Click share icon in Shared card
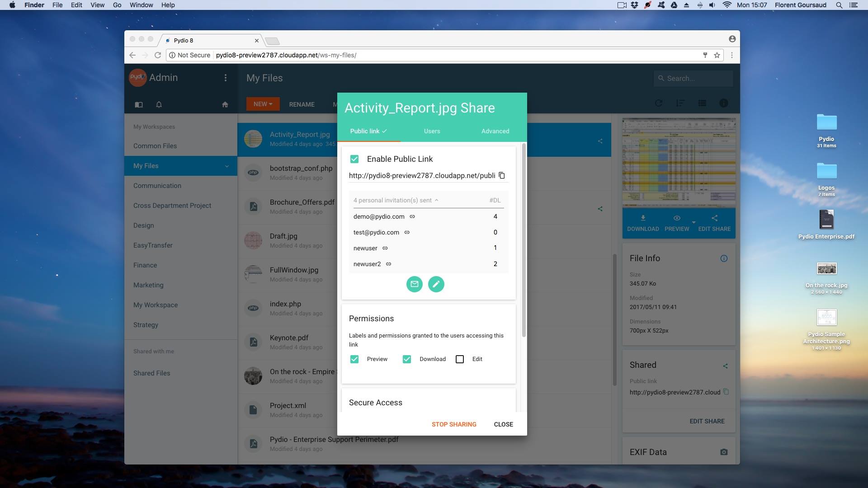The height and width of the screenshot is (488, 868). pyautogui.click(x=725, y=366)
